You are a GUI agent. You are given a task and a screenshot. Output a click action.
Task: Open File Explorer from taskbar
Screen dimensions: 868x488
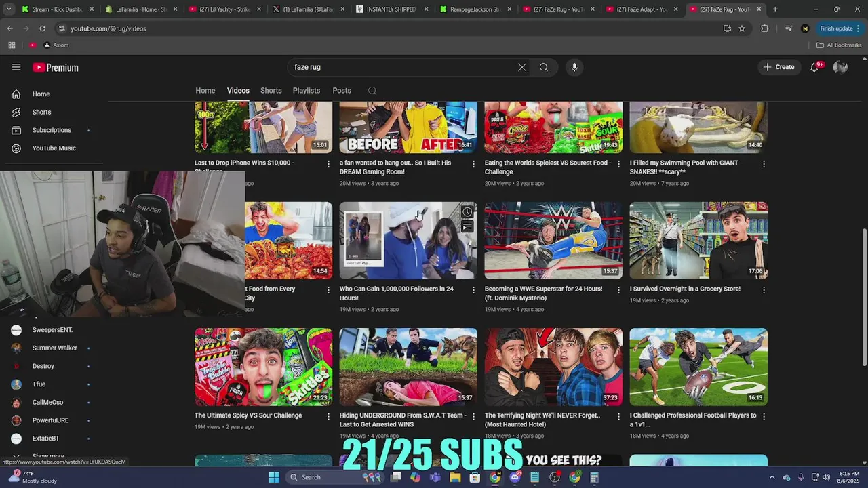(455, 477)
